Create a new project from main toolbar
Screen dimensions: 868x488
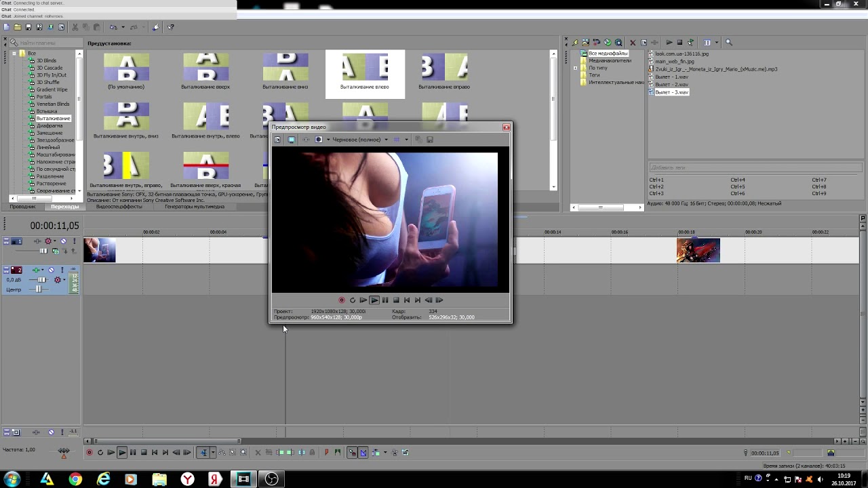click(x=6, y=27)
